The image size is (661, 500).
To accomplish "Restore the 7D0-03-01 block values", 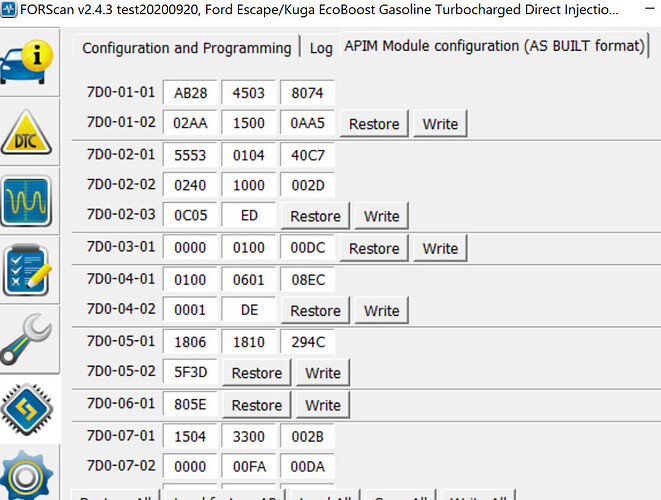I will pyautogui.click(x=374, y=248).
